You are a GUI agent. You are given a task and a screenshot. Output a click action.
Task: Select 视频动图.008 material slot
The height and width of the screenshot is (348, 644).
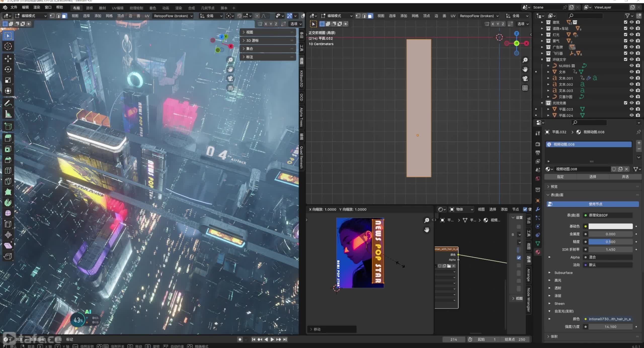[588, 144]
